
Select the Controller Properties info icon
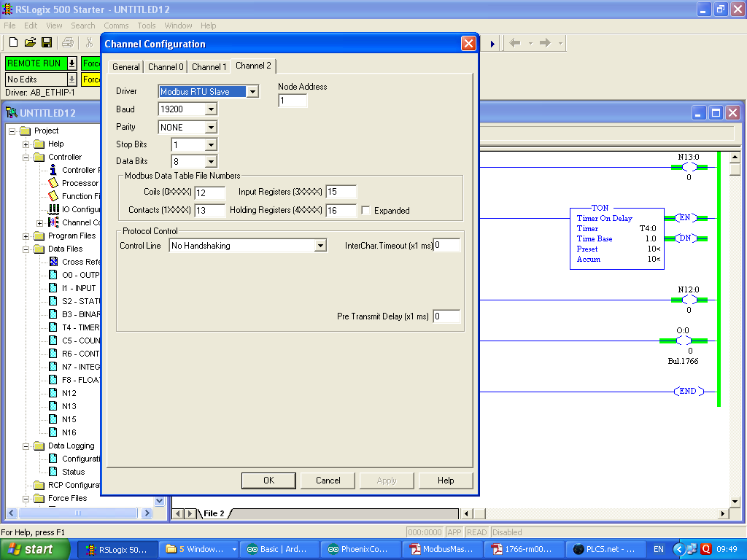pyautogui.click(x=53, y=170)
